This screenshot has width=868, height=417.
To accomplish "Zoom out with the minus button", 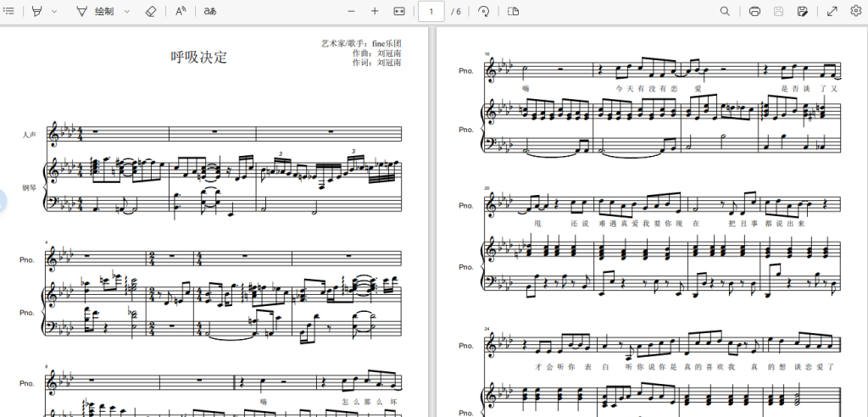I will pyautogui.click(x=351, y=11).
